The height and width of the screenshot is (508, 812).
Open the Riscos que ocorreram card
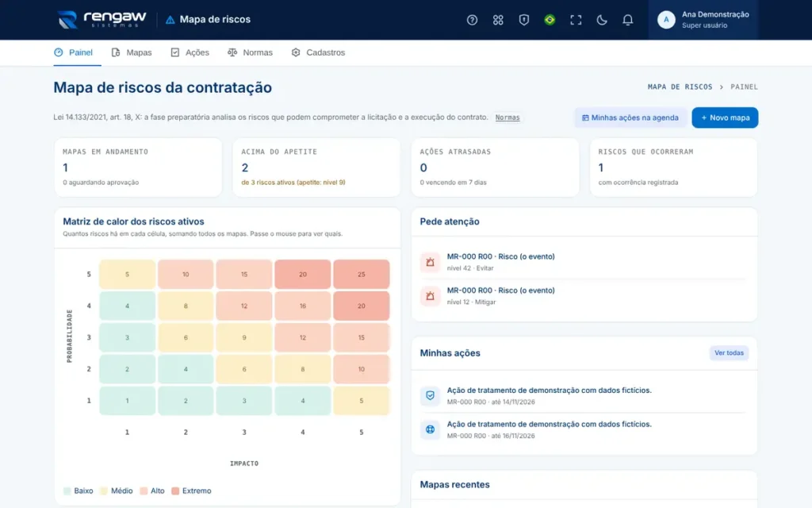point(674,167)
